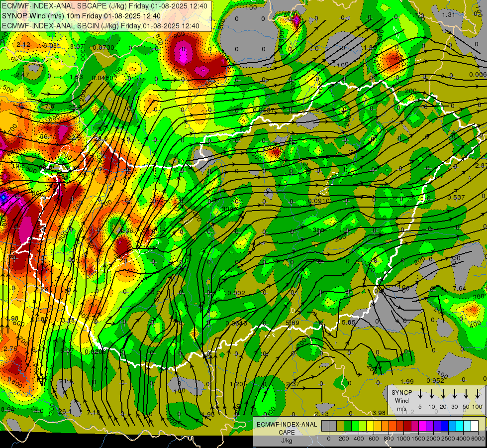Select the olive CAPE legend swatch
The image size is (487, 448).
click(x=340, y=426)
